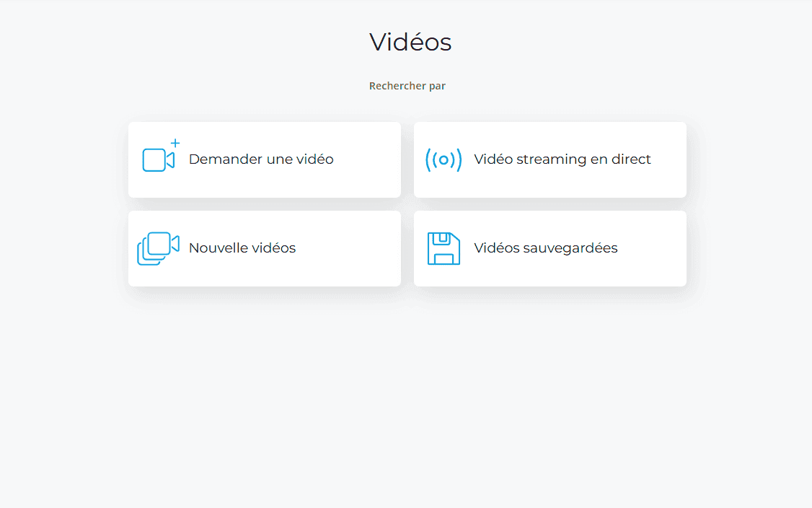Click the center dot of the live streaming icon

click(x=443, y=159)
